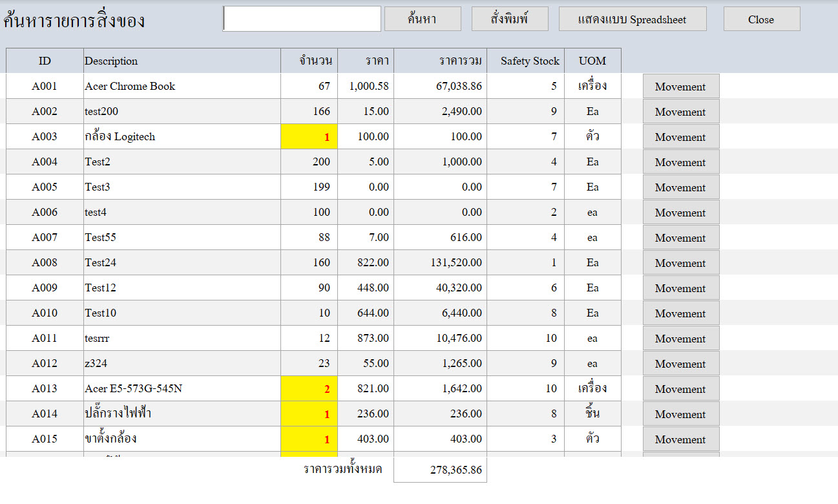Image resolution: width=838 pixels, height=504 pixels.
Task: Open Movement for Acer E5-573G-545N
Action: [x=680, y=389]
